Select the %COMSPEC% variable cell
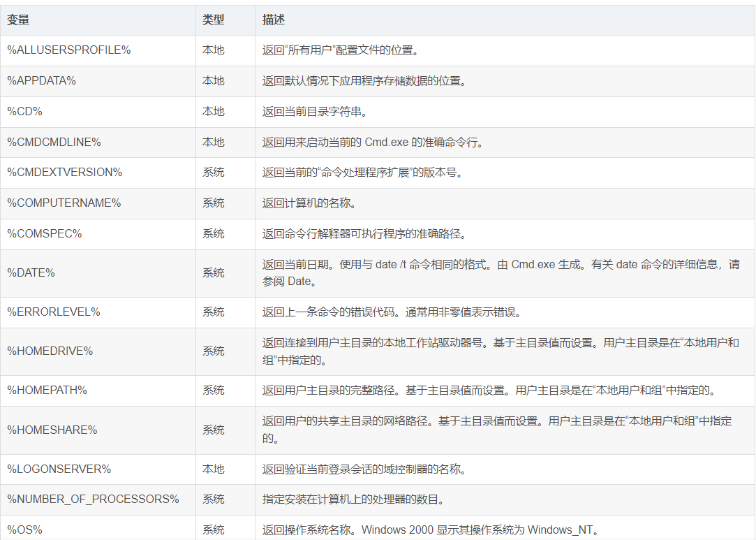 [45, 234]
